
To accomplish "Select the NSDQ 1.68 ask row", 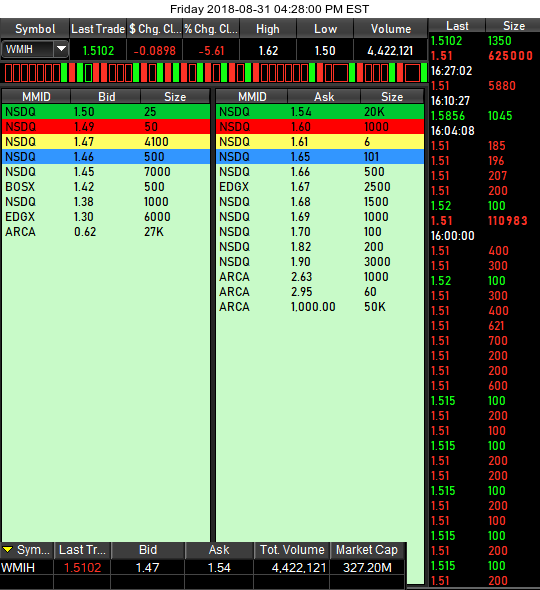I will (x=320, y=202).
